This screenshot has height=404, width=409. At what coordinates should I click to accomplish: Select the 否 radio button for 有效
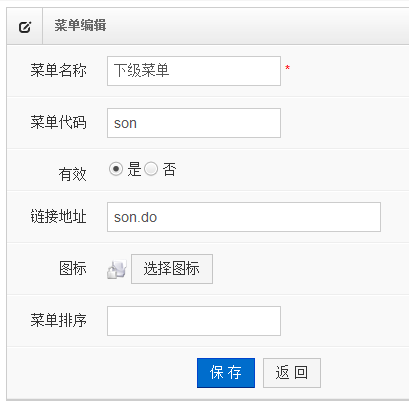(151, 169)
